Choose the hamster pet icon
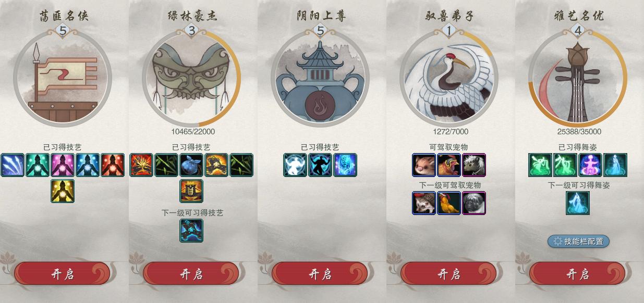644x303 pixels. [424, 165]
